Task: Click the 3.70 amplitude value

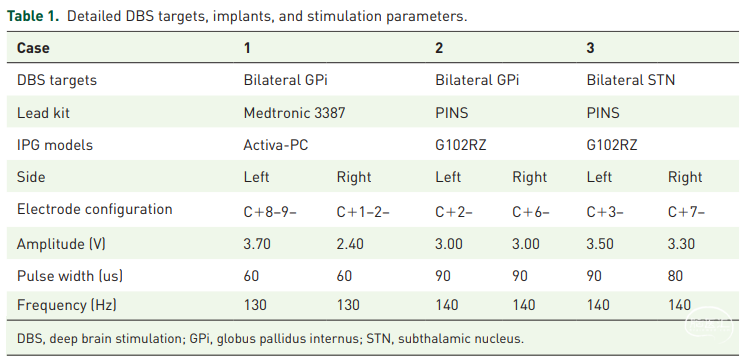Action: [257, 244]
